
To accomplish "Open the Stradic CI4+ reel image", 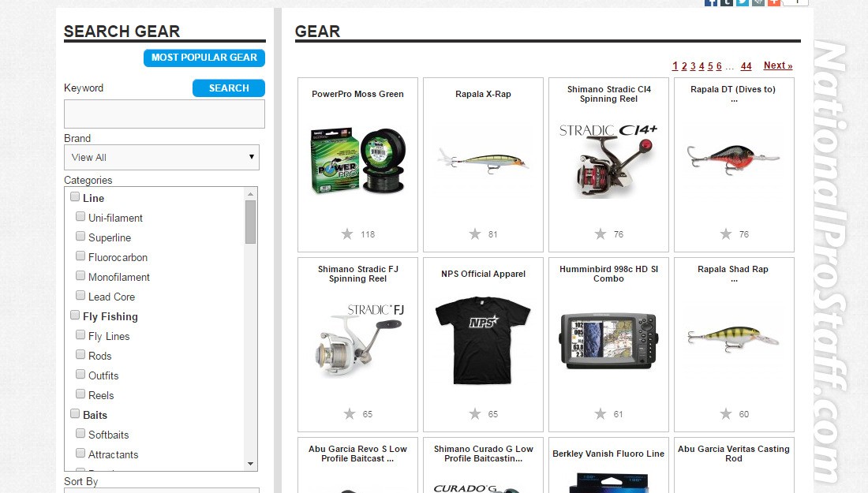I will tap(608, 160).
